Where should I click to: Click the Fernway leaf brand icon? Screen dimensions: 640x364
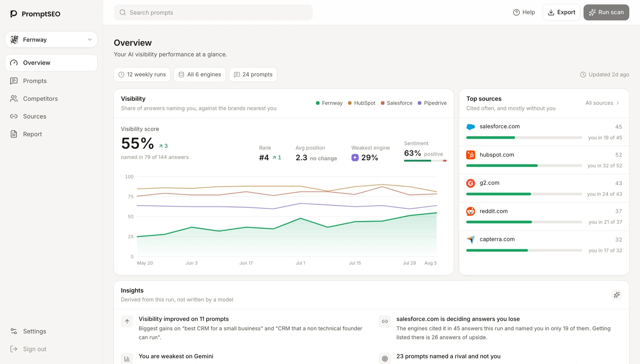(x=14, y=39)
